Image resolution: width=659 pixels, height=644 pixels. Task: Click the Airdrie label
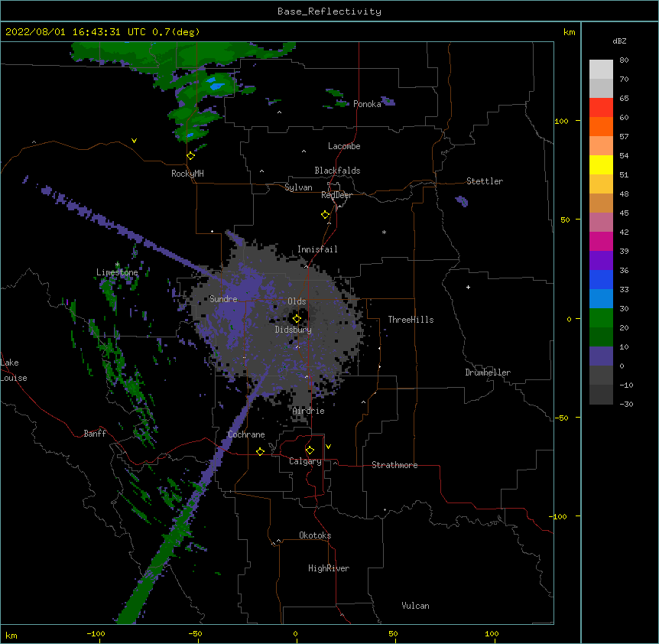tap(309, 411)
